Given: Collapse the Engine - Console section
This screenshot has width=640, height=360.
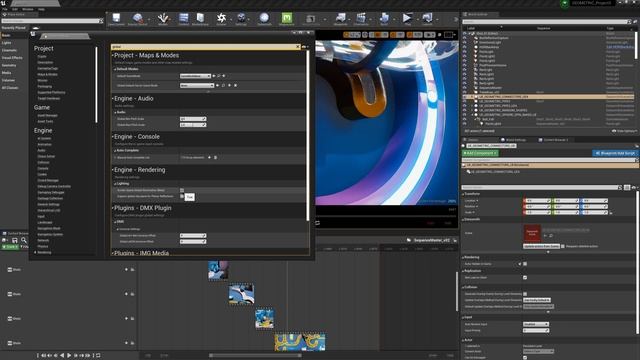Looking at the screenshot, I should coord(113,136).
